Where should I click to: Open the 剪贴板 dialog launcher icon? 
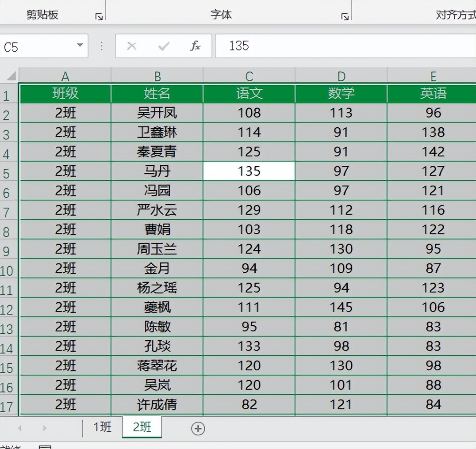[x=100, y=16]
